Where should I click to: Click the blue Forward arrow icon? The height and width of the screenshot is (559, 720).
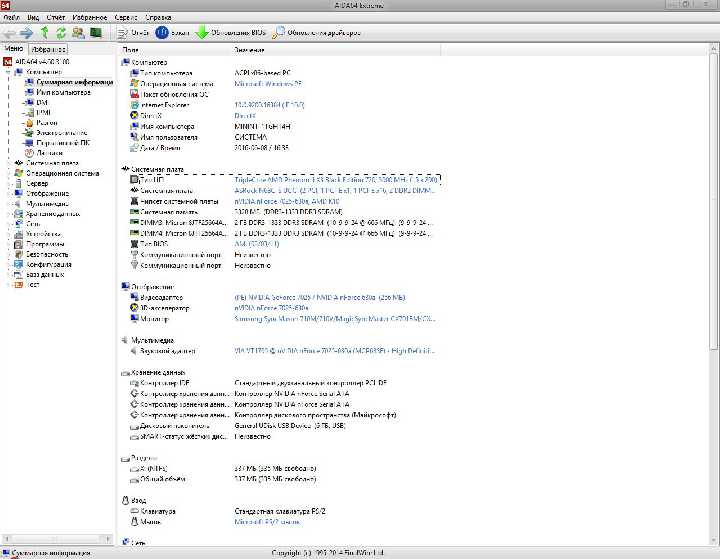[26, 33]
